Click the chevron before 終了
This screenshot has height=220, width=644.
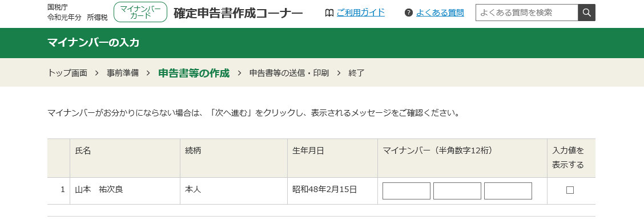click(339, 73)
